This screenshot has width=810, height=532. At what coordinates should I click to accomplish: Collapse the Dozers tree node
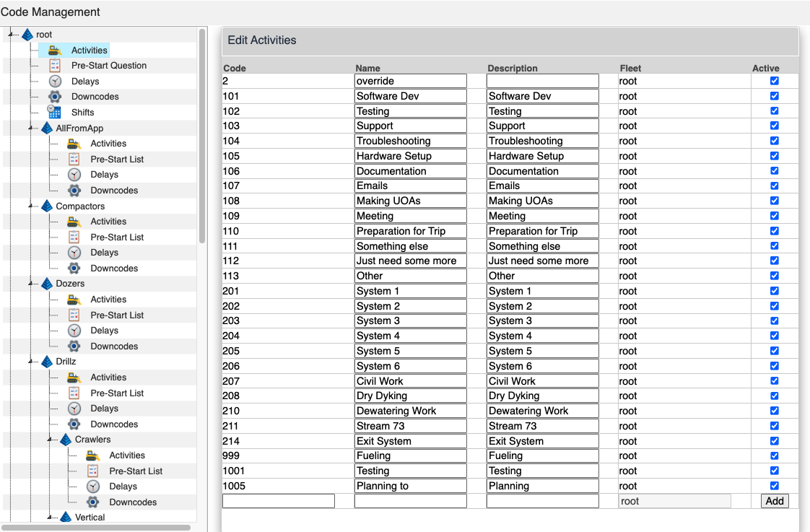30,283
